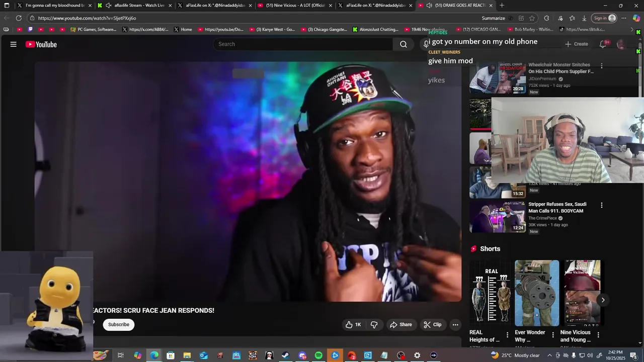The image size is (644, 362).
Task: Open options menu for Ever Wonder Why short
Action: 553,335
